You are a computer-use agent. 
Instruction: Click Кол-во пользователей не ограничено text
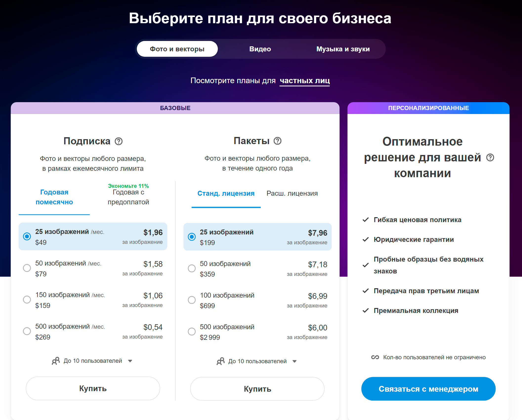(x=434, y=357)
